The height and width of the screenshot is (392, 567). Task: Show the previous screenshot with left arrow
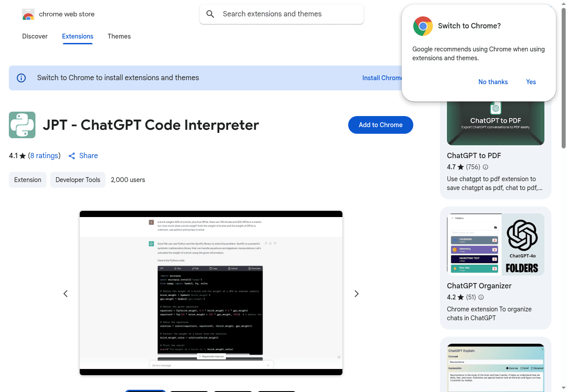(66, 294)
